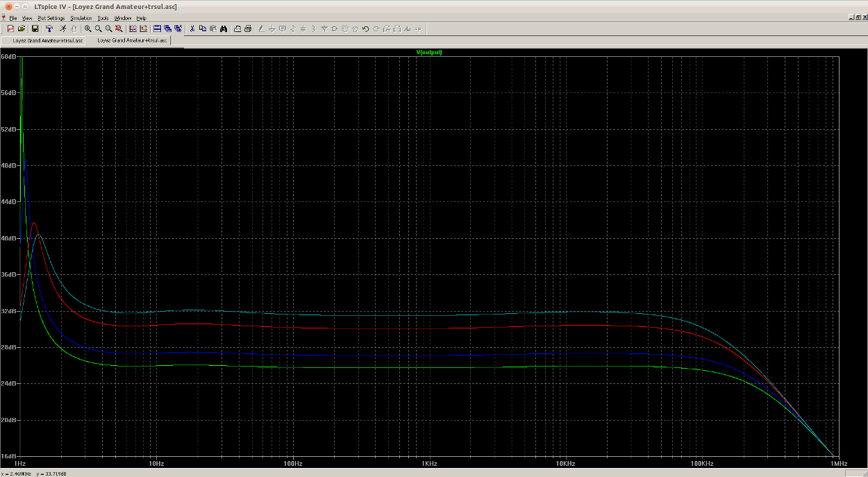868x477 pixels.
Task: Select the Resistor component tool
Action: click(x=293, y=28)
